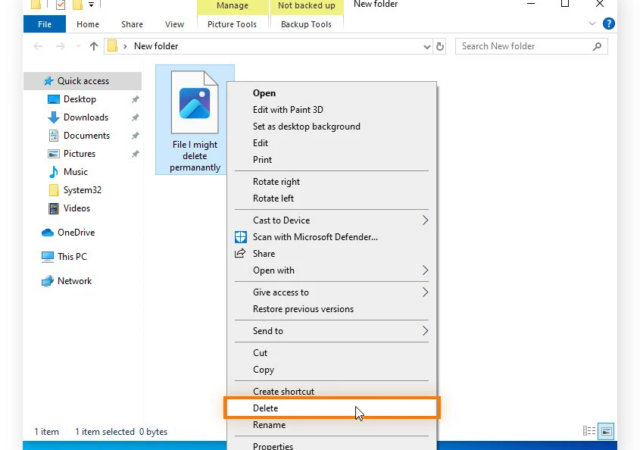Image resolution: width=640 pixels, height=450 pixels.
Task: Open the address bar history dropdown
Action: tap(426, 46)
